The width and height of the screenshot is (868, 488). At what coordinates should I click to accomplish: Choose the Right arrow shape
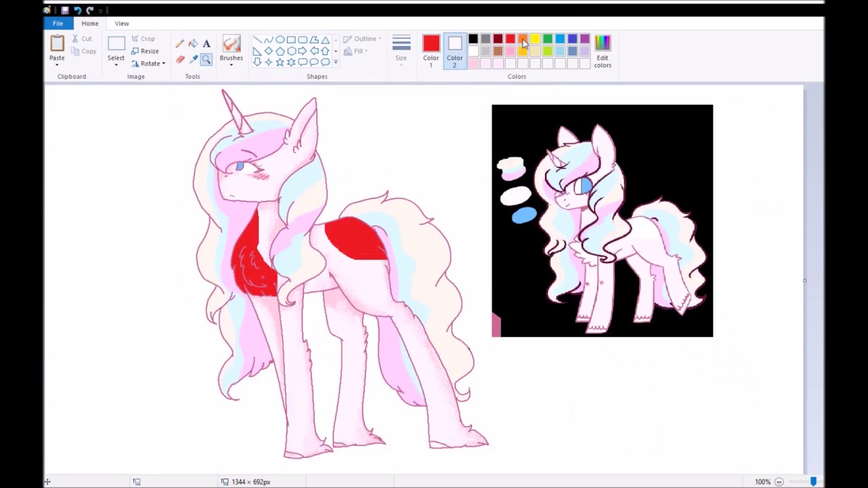click(303, 51)
